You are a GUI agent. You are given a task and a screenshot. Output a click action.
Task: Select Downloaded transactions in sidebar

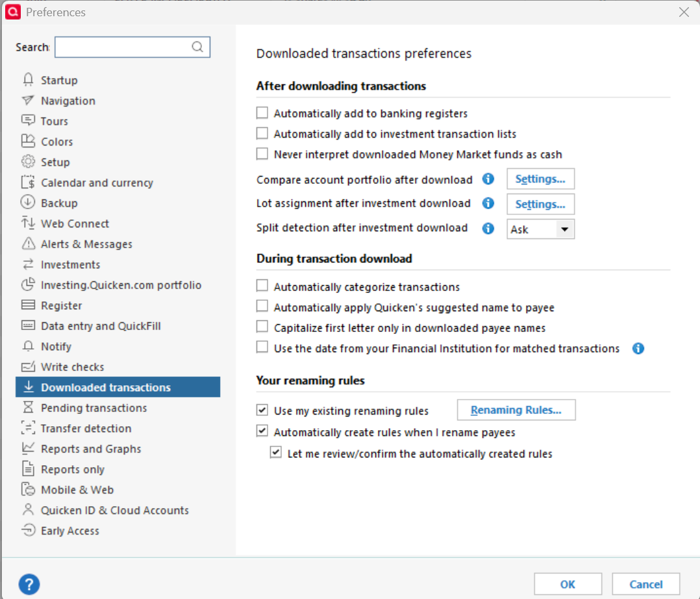[x=118, y=387]
